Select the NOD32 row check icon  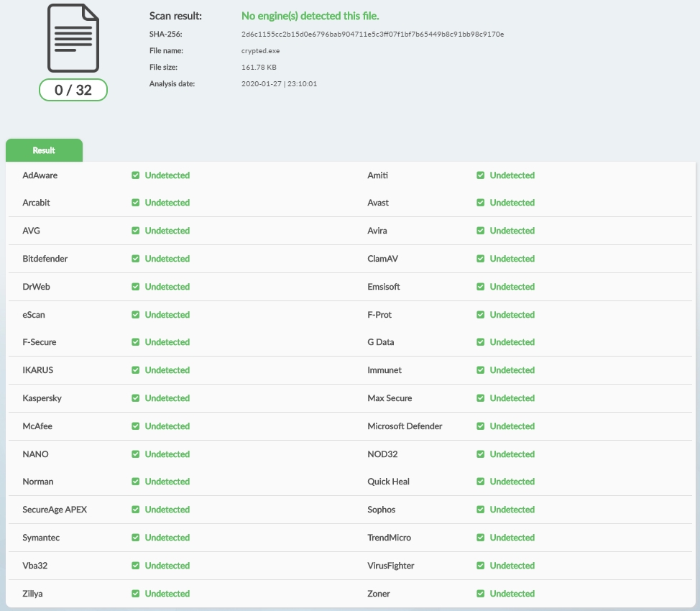pyautogui.click(x=480, y=454)
